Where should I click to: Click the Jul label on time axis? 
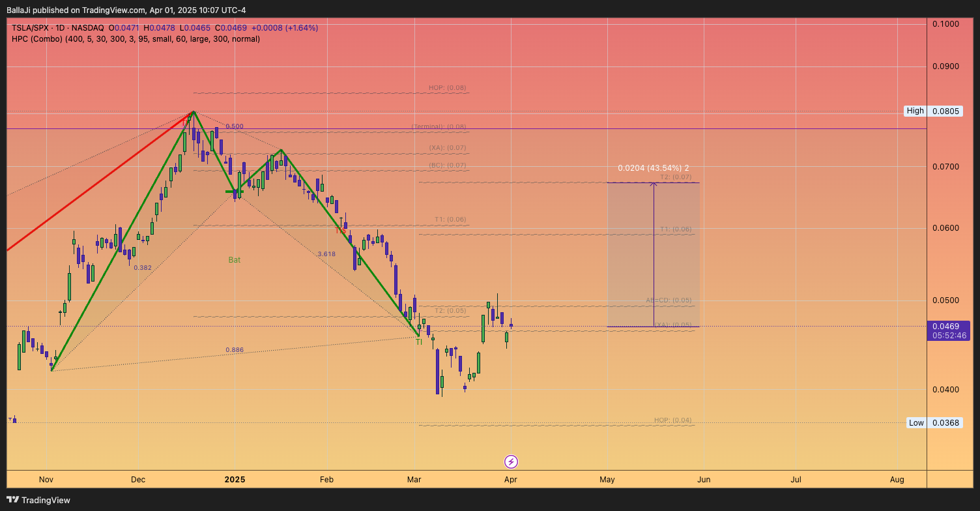796,480
